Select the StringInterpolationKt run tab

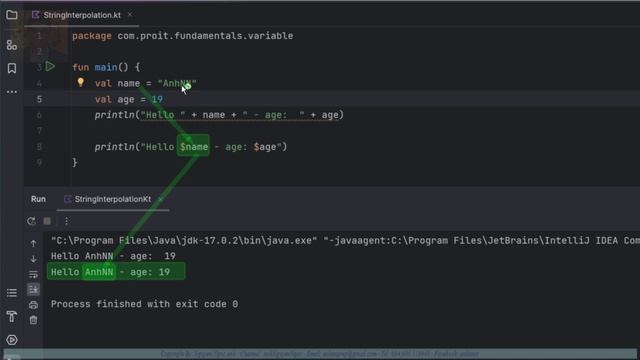click(x=113, y=199)
